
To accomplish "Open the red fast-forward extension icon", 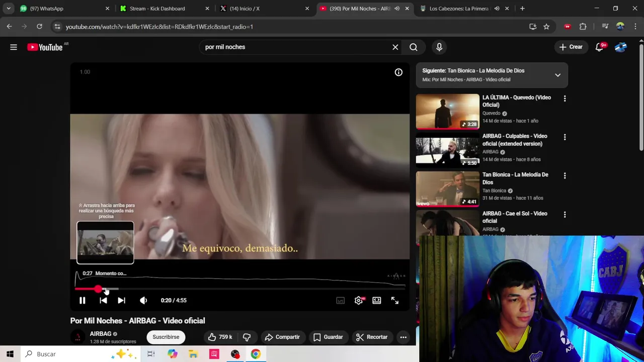I will click(568, 27).
